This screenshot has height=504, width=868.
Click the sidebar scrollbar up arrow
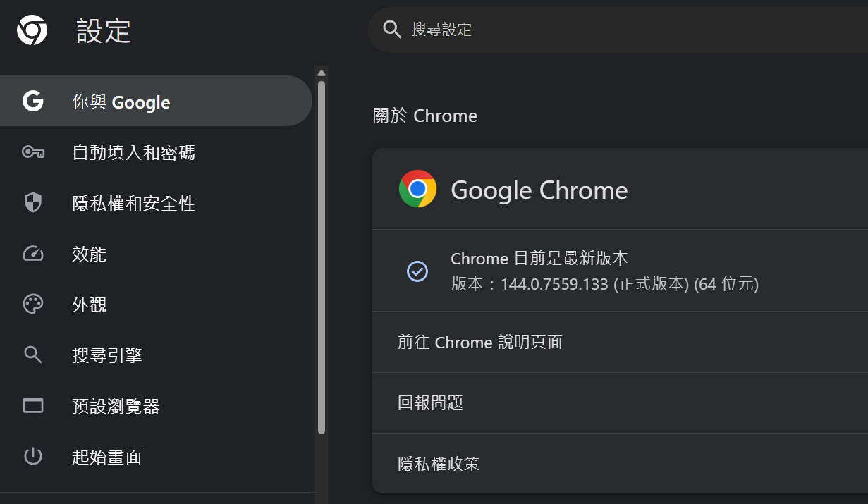pos(322,73)
